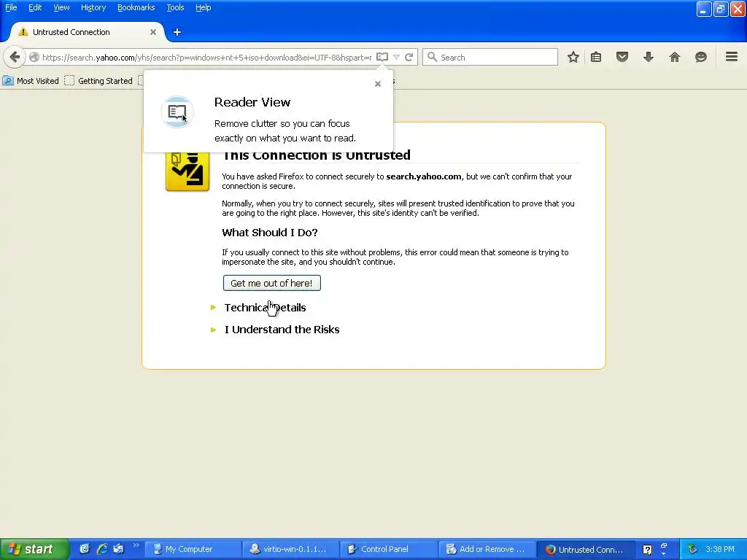Save page to Pocket
The image size is (747, 560).
coord(622,57)
